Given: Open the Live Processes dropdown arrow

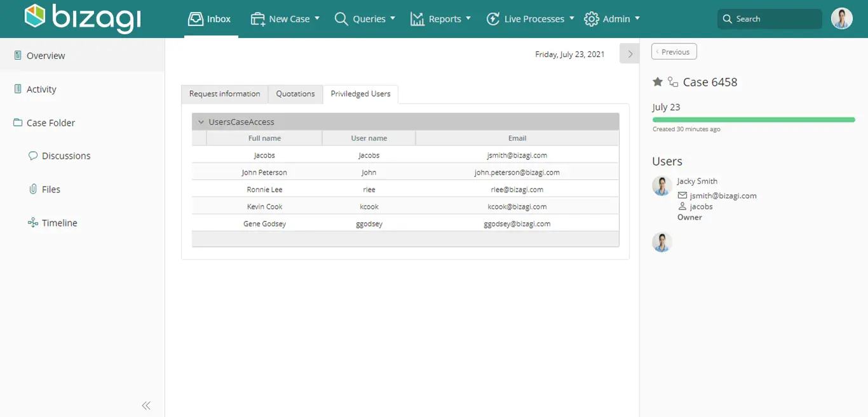Looking at the screenshot, I should pos(572,18).
